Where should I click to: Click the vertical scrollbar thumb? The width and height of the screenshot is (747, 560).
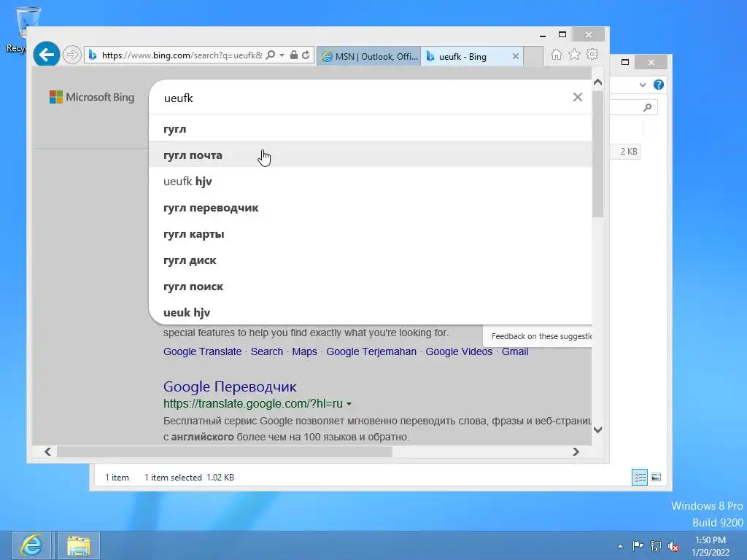(x=598, y=153)
